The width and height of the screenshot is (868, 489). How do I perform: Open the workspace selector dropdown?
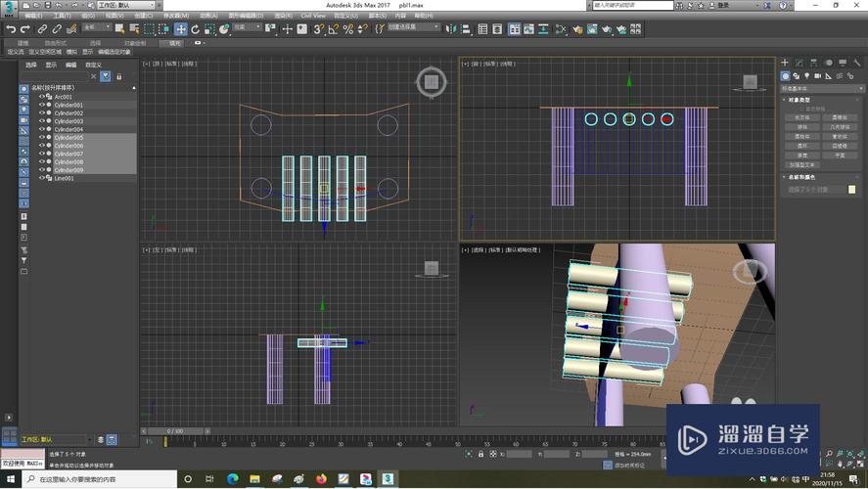coord(126,5)
